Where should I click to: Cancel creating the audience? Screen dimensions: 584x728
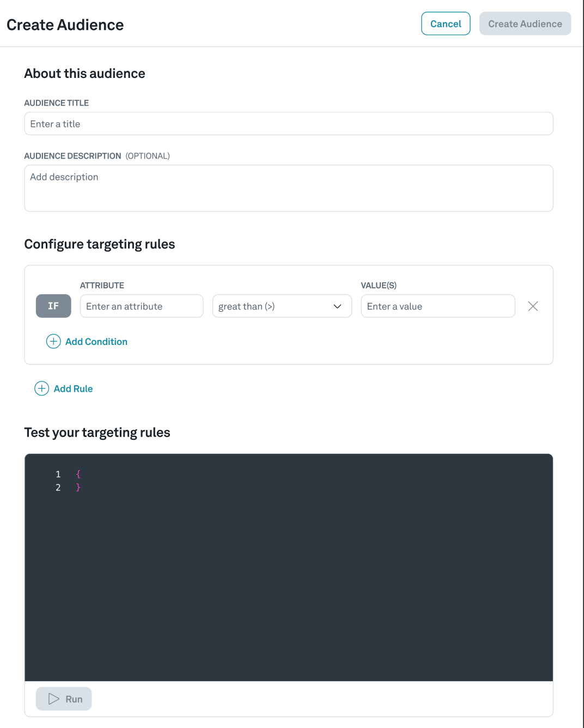446,23
